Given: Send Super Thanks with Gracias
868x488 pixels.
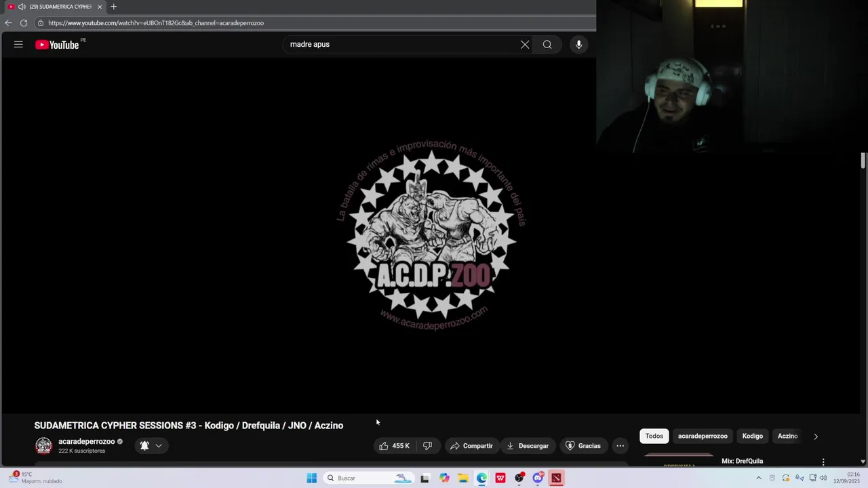Looking at the screenshot, I should pos(583,446).
